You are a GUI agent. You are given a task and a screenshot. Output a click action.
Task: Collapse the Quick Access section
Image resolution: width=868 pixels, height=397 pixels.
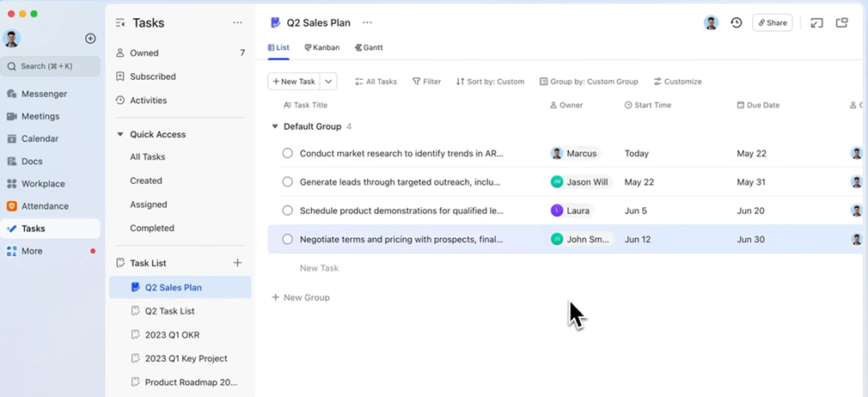tap(120, 135)
